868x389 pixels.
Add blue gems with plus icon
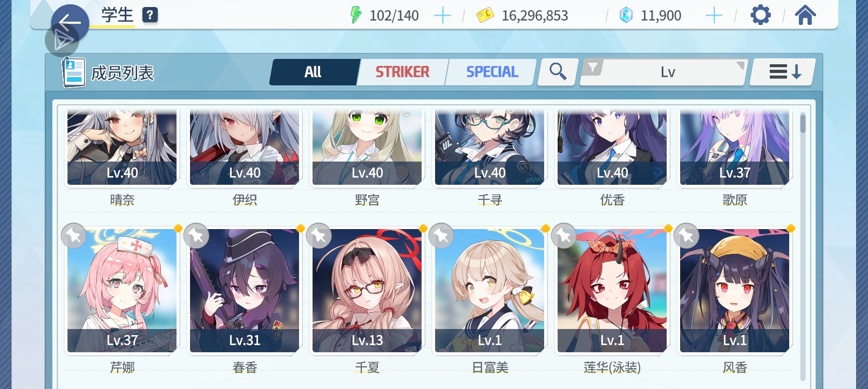[x=714, y=15]
